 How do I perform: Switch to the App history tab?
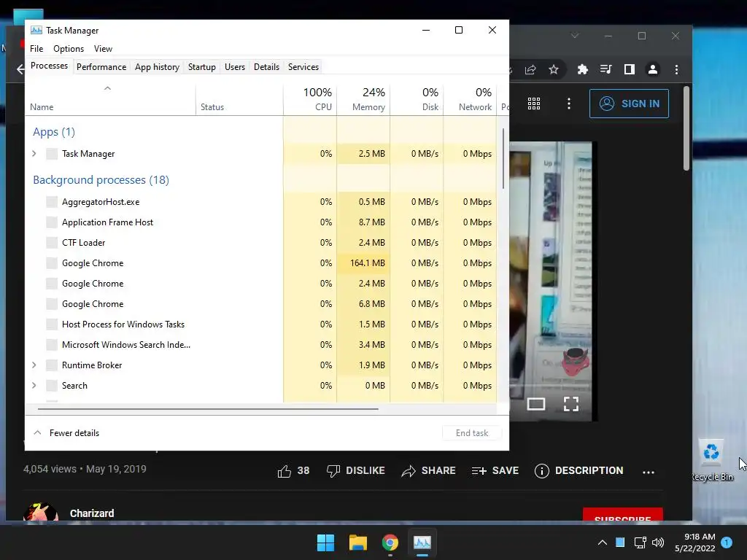157,67
